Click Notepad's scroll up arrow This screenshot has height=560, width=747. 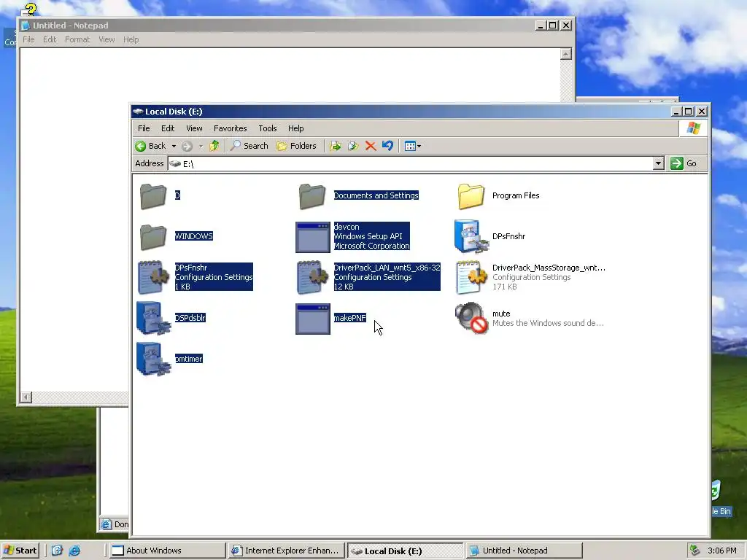(x=565, y=54)
